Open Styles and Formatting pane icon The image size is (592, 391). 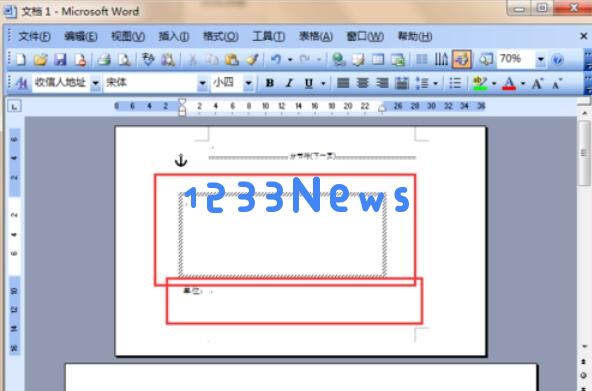(x=22, y=83)
